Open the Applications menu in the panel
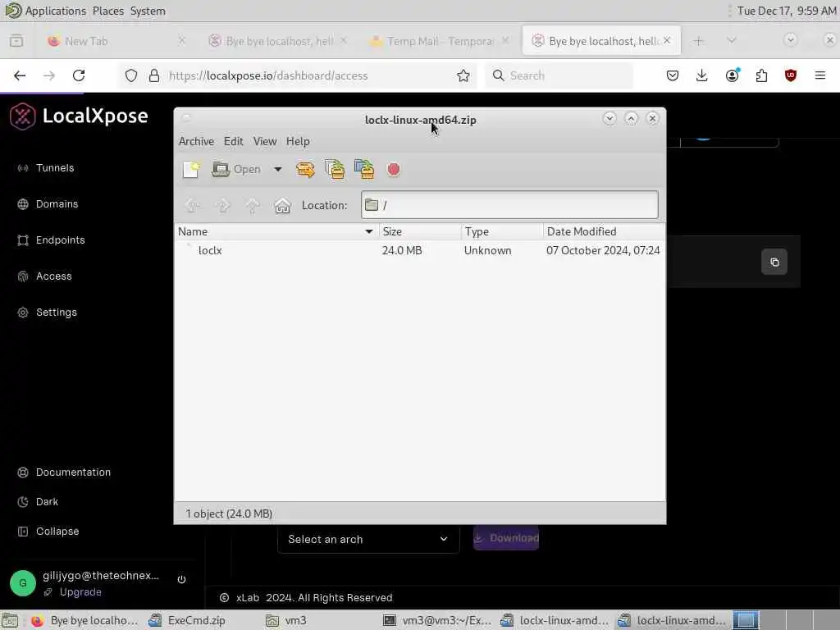The image size is (840, 630). [x=55, y=11]
